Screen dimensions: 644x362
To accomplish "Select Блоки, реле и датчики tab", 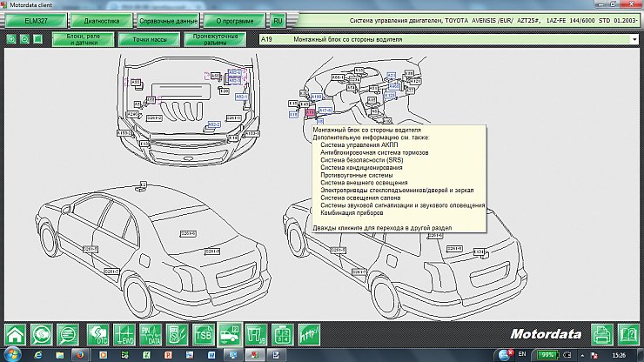I will [83, 39].
